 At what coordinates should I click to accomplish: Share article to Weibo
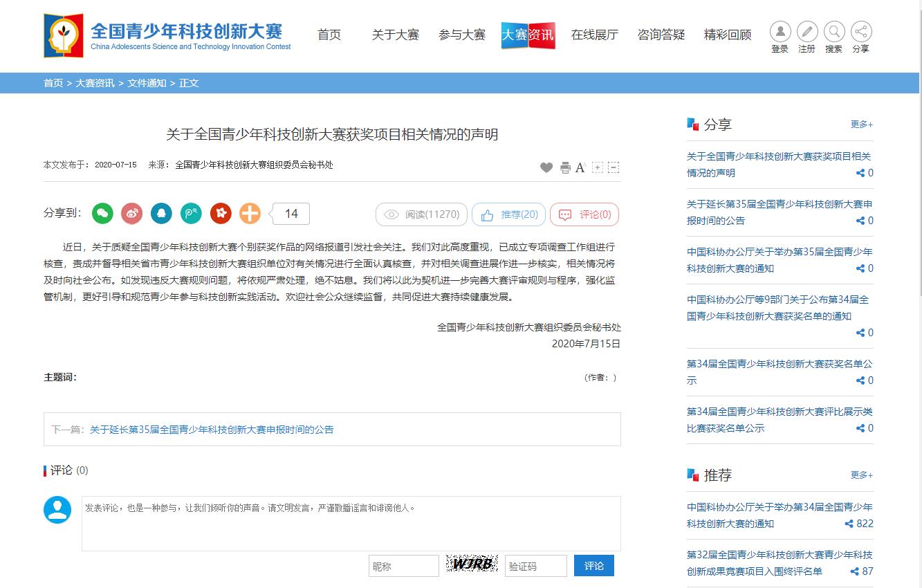[132, 214]
